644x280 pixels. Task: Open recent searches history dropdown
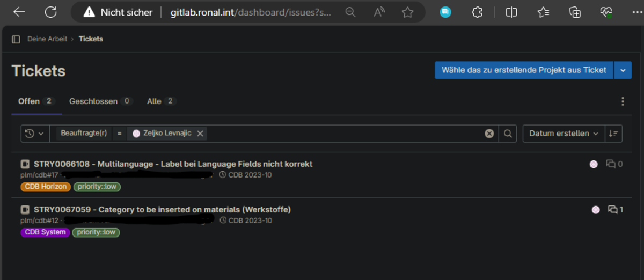click(34, 134)
